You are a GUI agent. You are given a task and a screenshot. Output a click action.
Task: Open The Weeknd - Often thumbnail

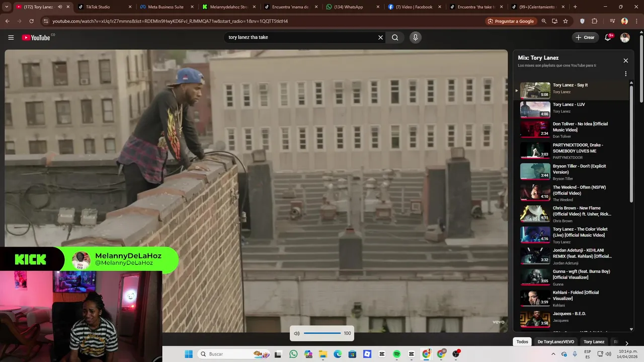coord(535,193)
